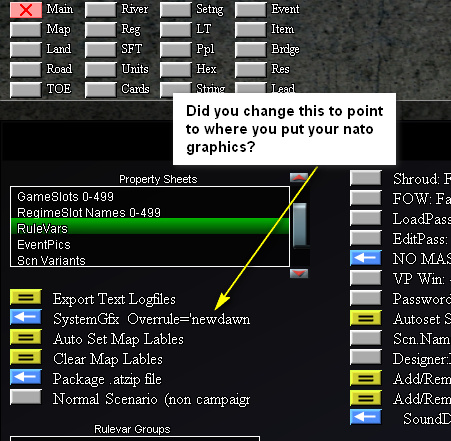Select GameSlots 0-499 property sheet
The image size is (451, 441).
click(150, 196)
